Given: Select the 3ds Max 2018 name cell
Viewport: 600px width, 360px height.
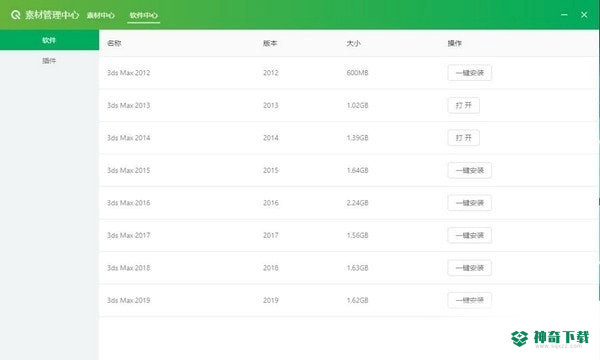Looking at the screenshot, I should (x=129, y=268).
